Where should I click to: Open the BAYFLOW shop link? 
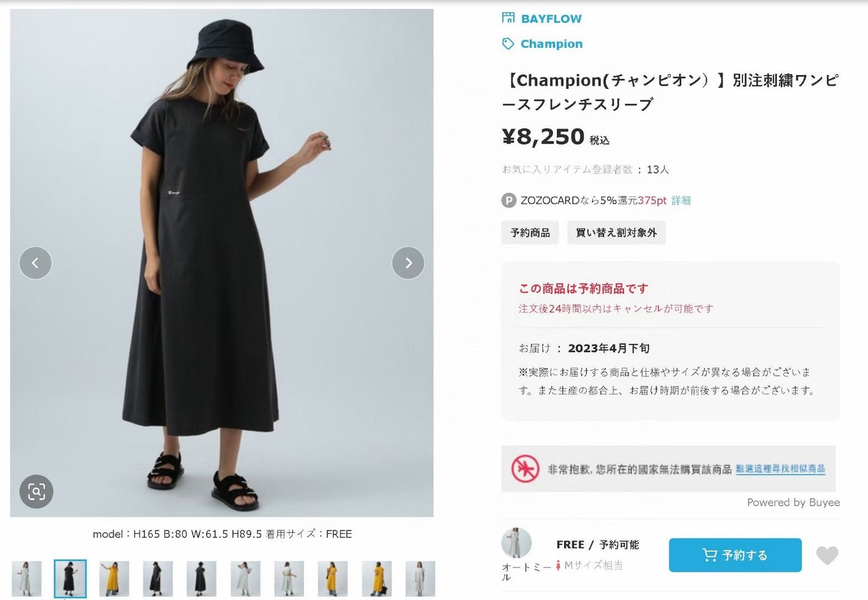point(551,19)
